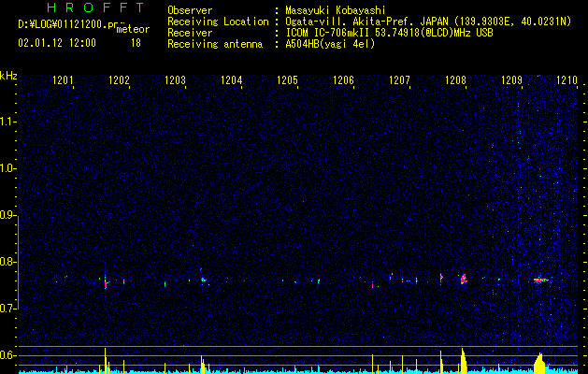Click the meteor count value 18

point(136,43)
